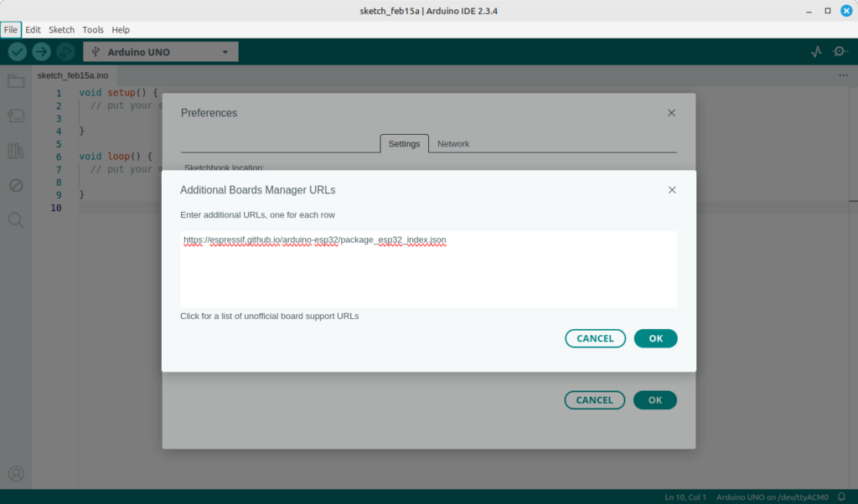
Task: Open the Help menu
Action: click(121, 29)
